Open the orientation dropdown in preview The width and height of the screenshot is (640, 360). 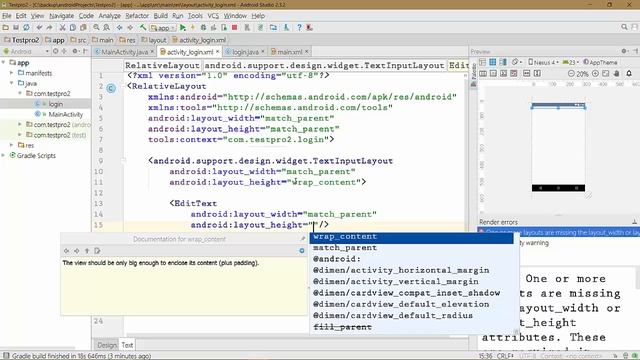pyautogui.click(x=517, y=62)
